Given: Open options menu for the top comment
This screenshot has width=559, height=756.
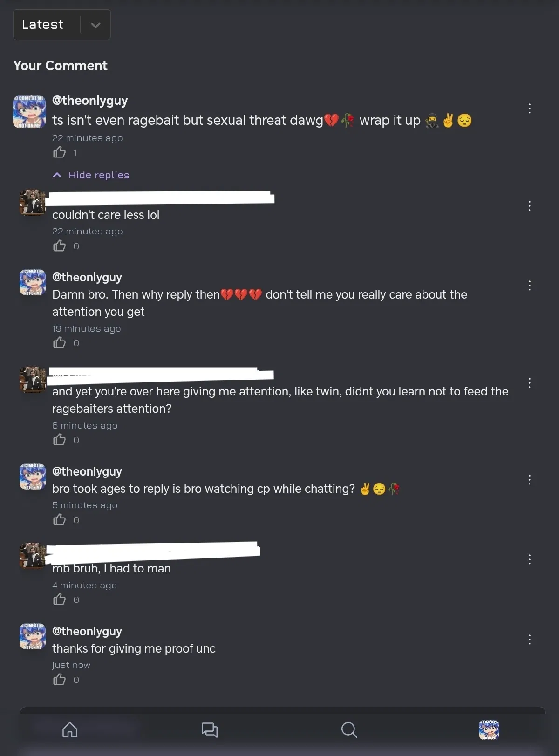Looking at the screenshot, I should (x=530, y=109).
